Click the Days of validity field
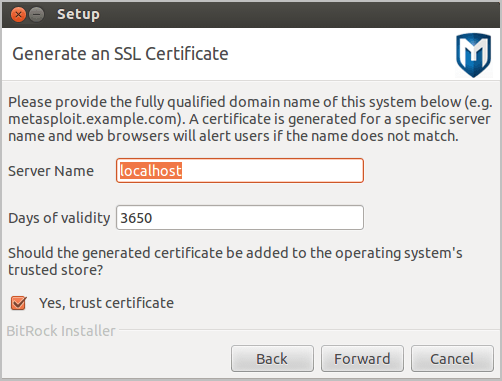This screenshot has height=381, width=502. click(240, 218)
